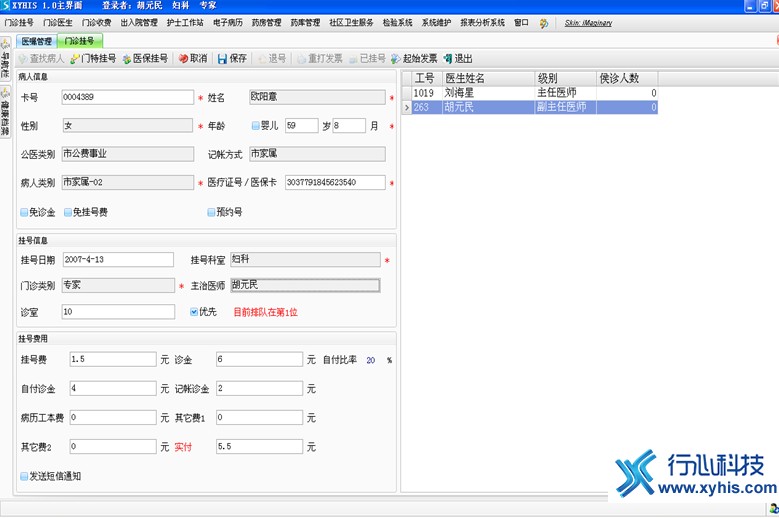
Task: Click the 门特挂号 toolbar button
Action: (93, 59)
